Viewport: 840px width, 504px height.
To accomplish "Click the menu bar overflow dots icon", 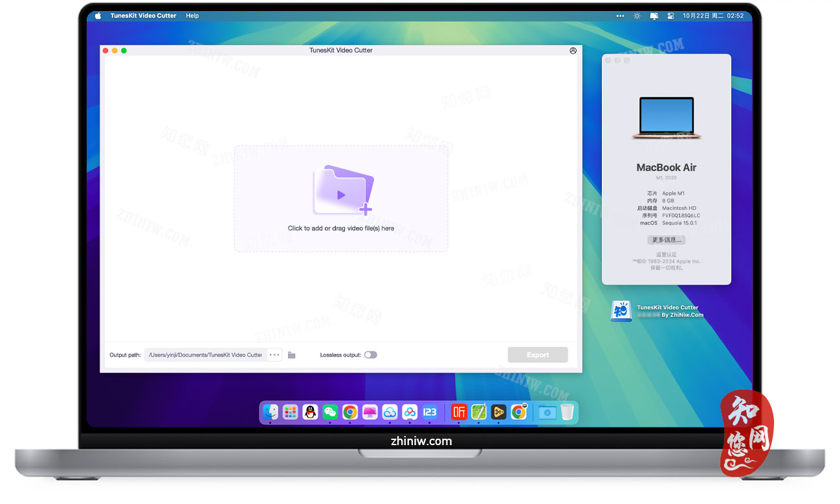I will tap(620, 16).
